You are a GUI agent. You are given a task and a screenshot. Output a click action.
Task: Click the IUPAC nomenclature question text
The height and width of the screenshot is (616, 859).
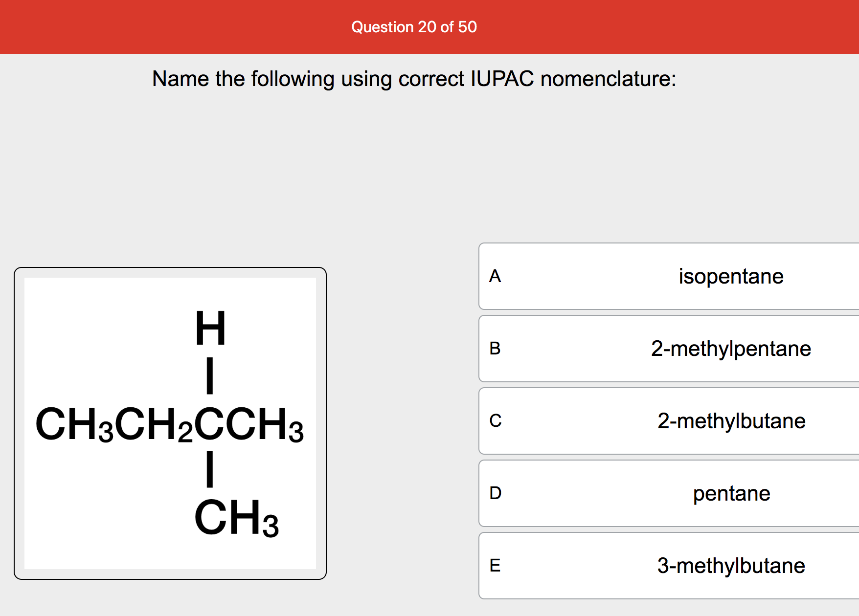pos(414,78)
